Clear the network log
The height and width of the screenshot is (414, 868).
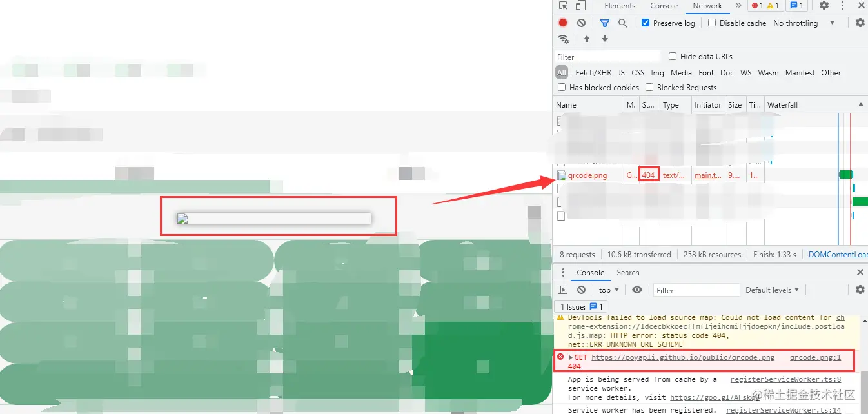(581, 23)
